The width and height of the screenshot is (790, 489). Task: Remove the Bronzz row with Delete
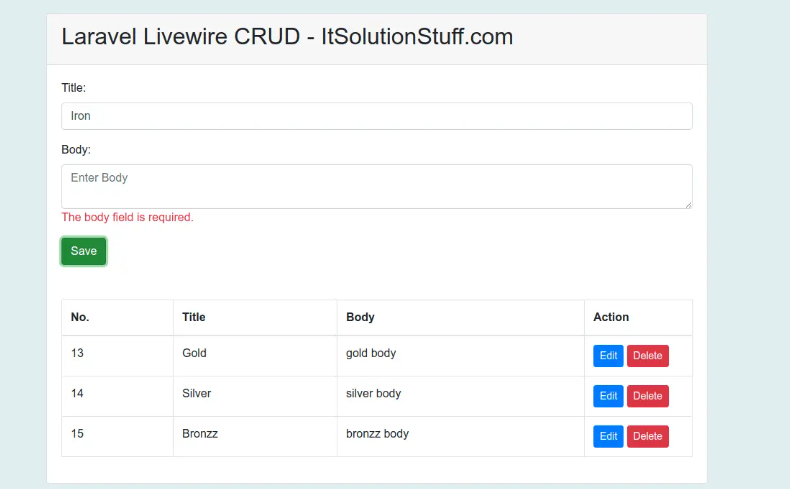coord(647,436)
